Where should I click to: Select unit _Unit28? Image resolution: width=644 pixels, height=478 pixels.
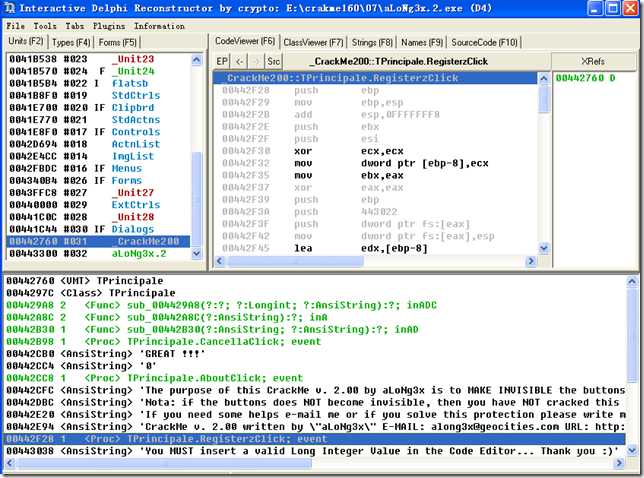point(98,217)
